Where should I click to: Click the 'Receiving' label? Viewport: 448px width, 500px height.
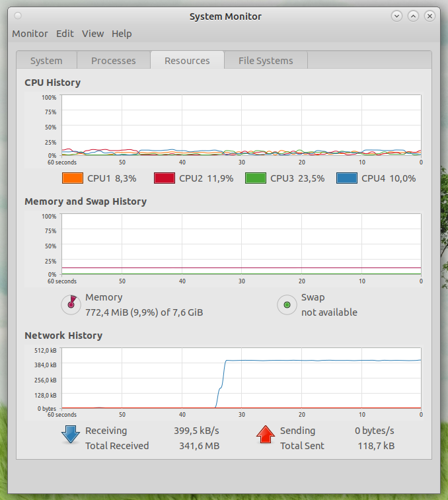pyautogui.click(x=106, y=431)
